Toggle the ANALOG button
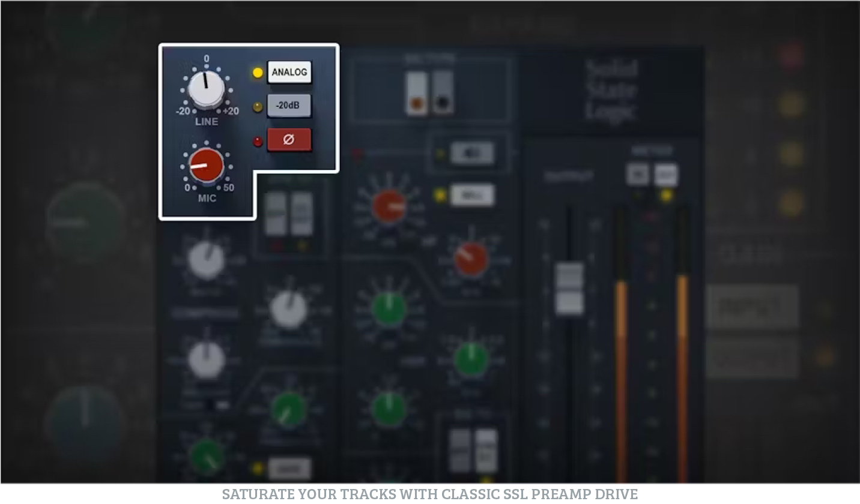The height and width of the screenshot is (504, 860). click(289, 73)
